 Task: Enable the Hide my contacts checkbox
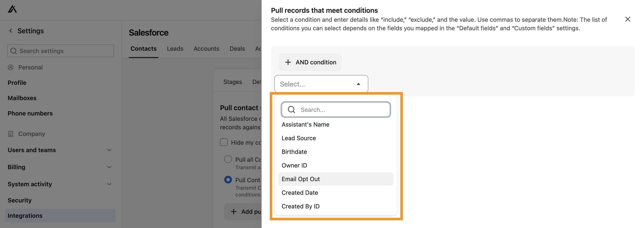223,142
